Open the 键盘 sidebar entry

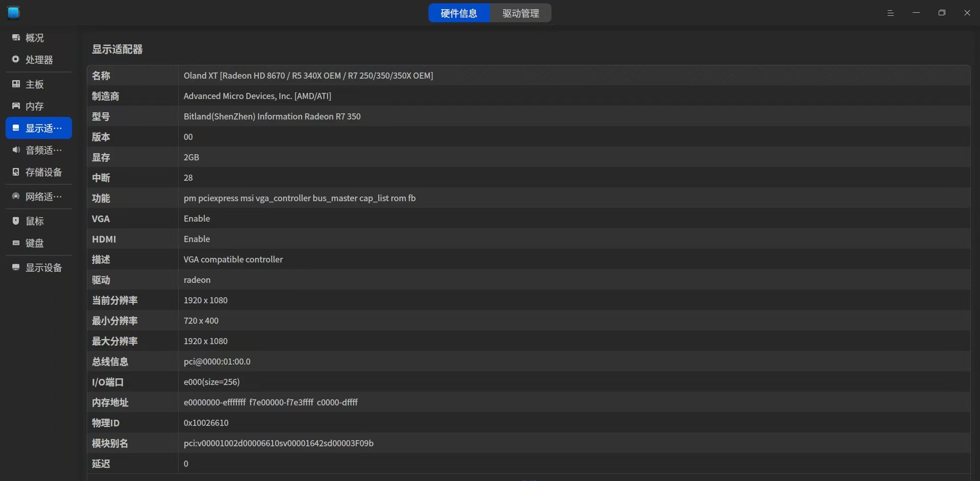click(39, 243)
